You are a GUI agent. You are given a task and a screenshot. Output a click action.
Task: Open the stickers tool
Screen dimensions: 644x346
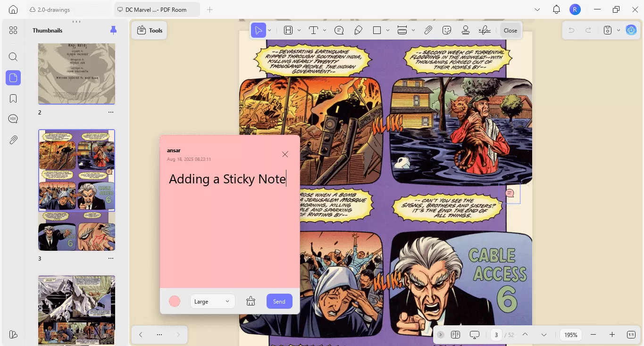pyautogui.click(x=447, y=30)
